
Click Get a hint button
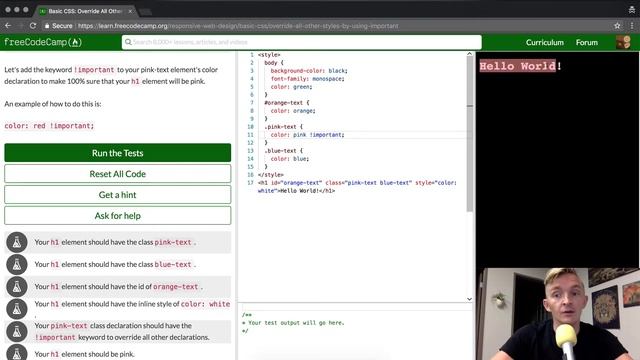tap(118, 195)
